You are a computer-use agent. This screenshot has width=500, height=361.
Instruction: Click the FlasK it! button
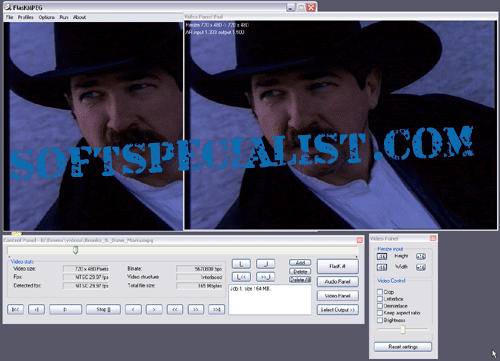pos(338,266)
